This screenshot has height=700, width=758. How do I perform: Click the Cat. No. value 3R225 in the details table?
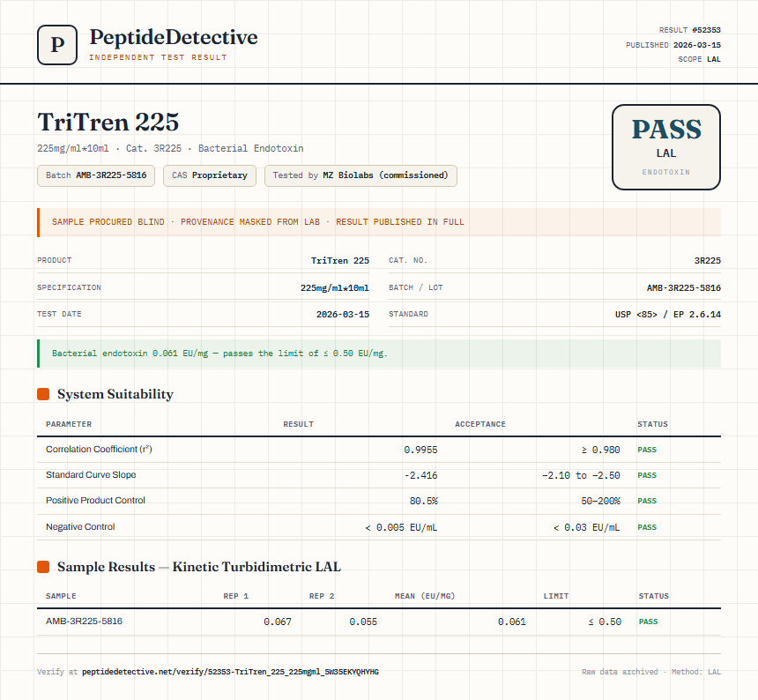coord(707,261)
